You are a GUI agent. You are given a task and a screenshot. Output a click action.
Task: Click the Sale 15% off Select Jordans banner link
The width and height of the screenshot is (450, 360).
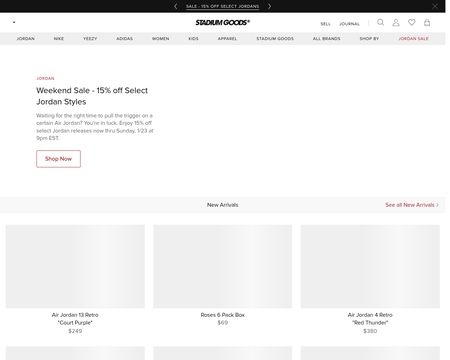[x=223, y=6]
